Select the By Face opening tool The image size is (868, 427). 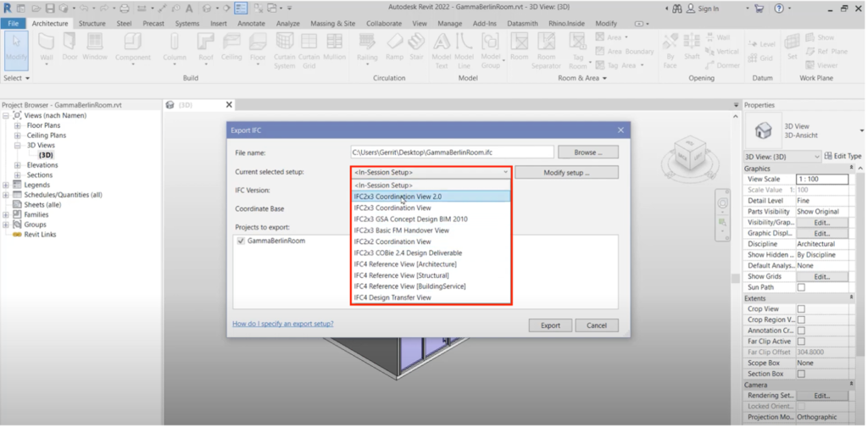pos(670,50)
